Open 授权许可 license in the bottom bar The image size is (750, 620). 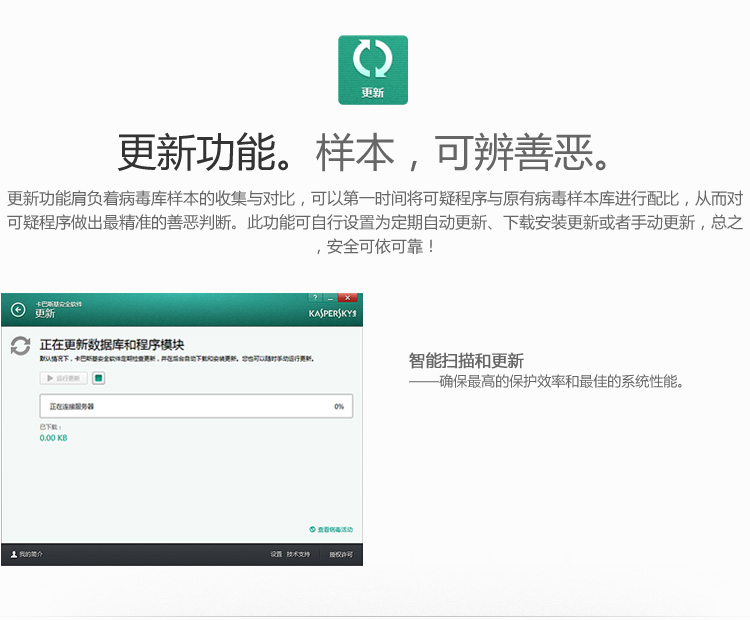tap(341, 554)
